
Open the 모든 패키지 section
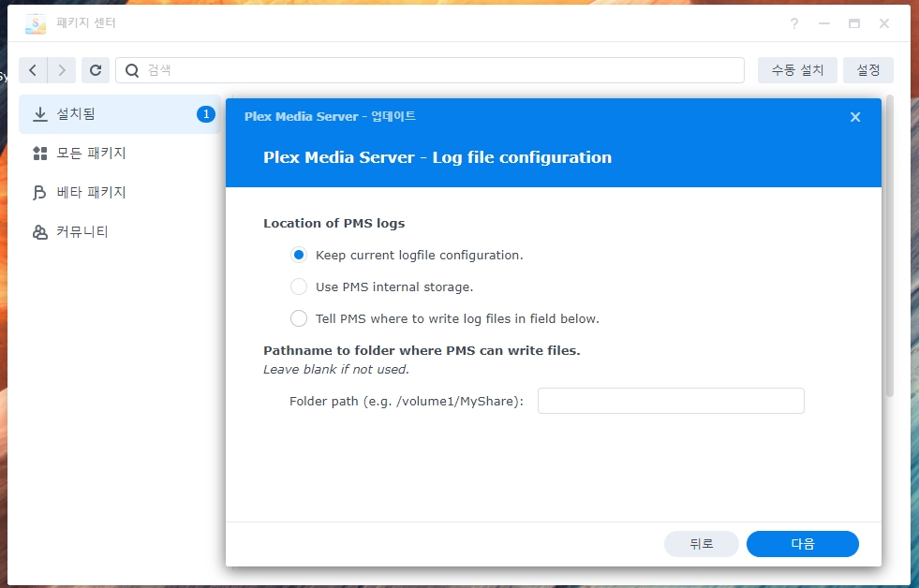120,154
